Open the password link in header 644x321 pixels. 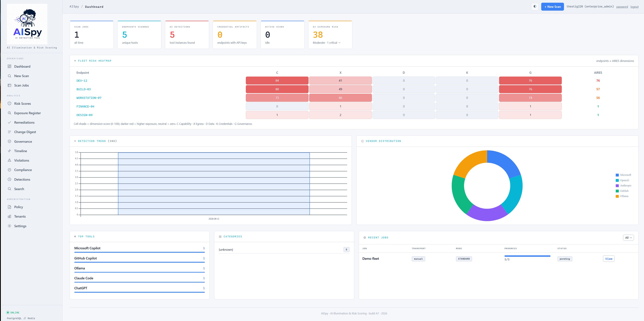point(622,7)
